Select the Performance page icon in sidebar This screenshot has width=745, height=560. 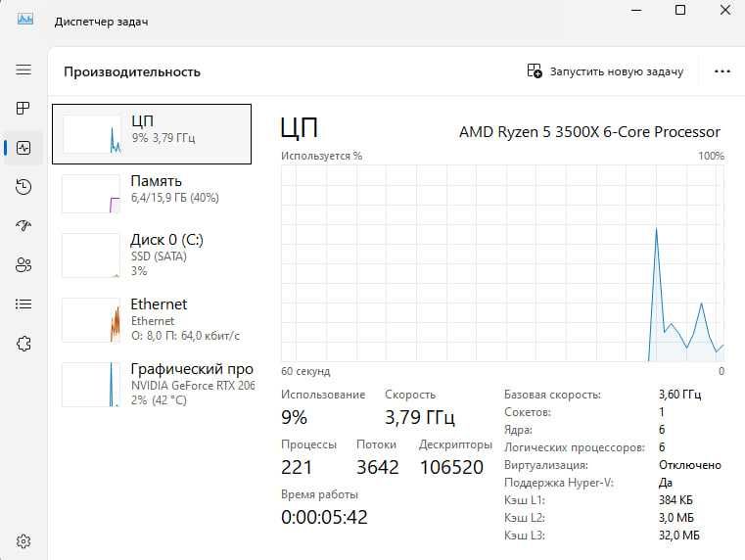23,148
